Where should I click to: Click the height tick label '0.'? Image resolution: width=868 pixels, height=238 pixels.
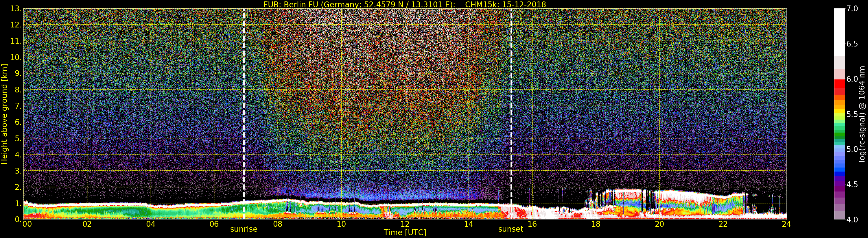18,219
